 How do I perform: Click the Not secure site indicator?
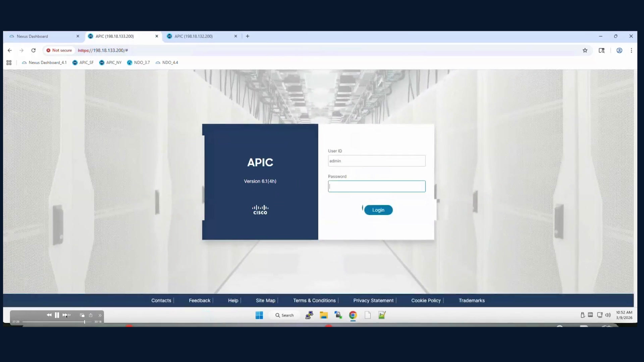[59, 50]
